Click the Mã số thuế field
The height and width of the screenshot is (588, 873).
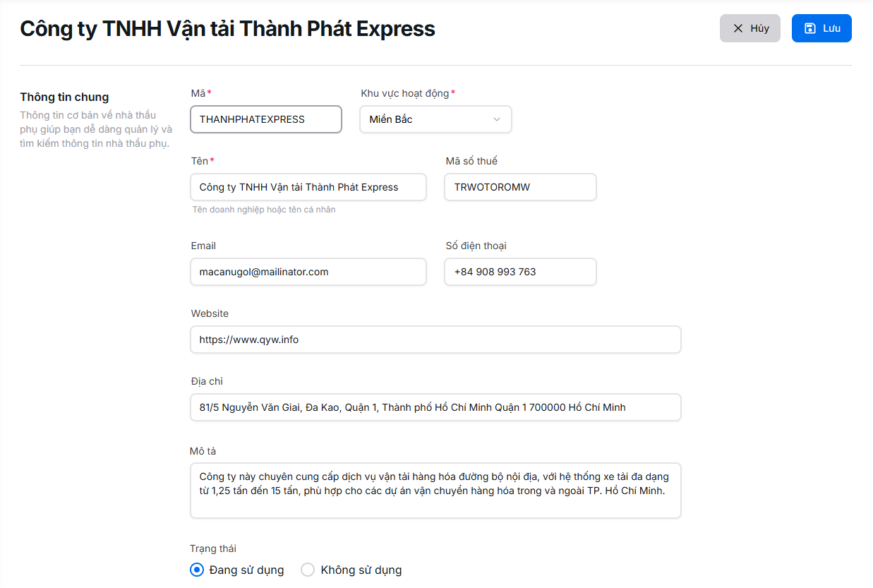tap(520, 187)
